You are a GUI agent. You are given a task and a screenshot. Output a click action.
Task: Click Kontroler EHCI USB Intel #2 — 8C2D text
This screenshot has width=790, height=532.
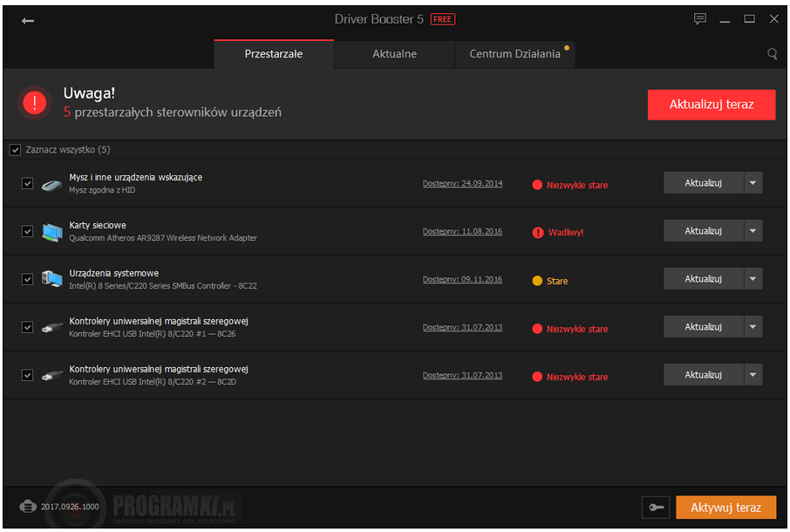(153, 381)
